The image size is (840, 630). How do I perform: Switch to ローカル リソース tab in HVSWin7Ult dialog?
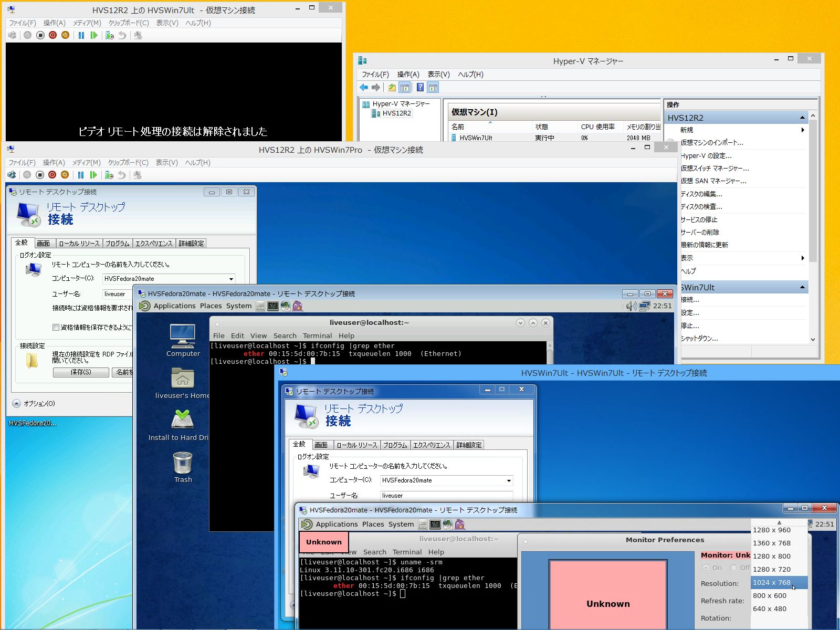click(x=356, y=445)
